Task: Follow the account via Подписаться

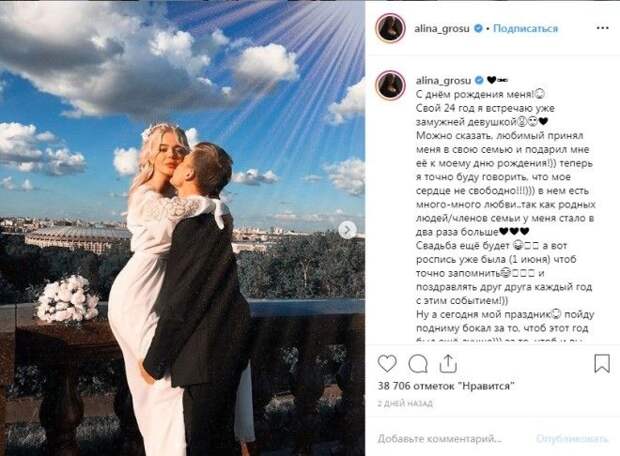Action: pyautogui.click(x=525, y=28)
